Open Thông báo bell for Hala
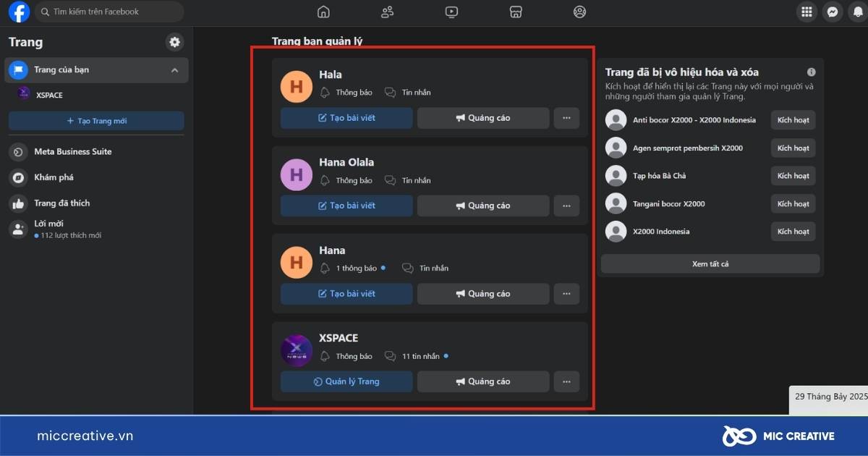 click(325, 93)
